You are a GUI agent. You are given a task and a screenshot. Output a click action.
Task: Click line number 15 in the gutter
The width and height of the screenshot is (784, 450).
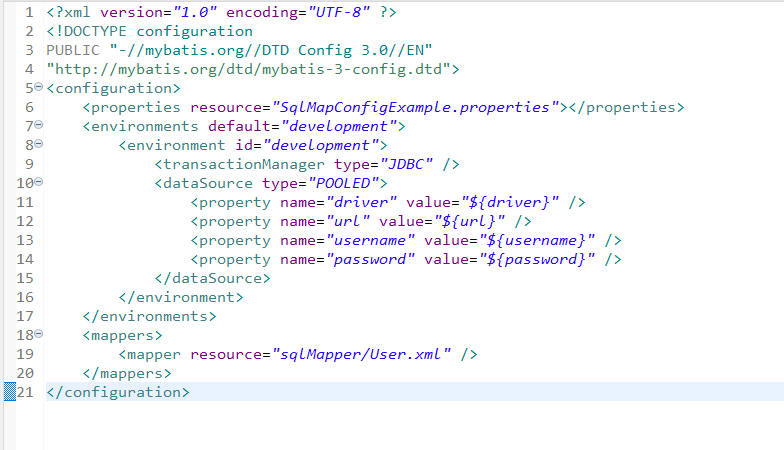click(x=25, y=278)
